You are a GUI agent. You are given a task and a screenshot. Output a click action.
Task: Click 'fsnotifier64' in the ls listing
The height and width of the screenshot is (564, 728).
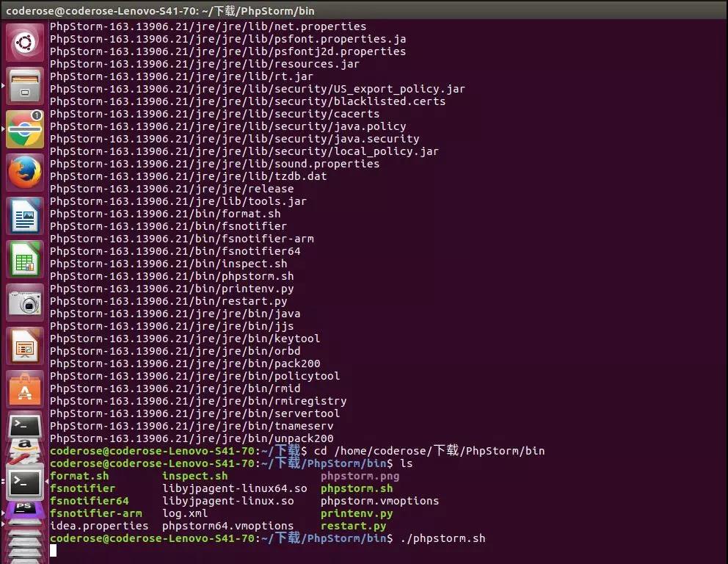(89, 501)
